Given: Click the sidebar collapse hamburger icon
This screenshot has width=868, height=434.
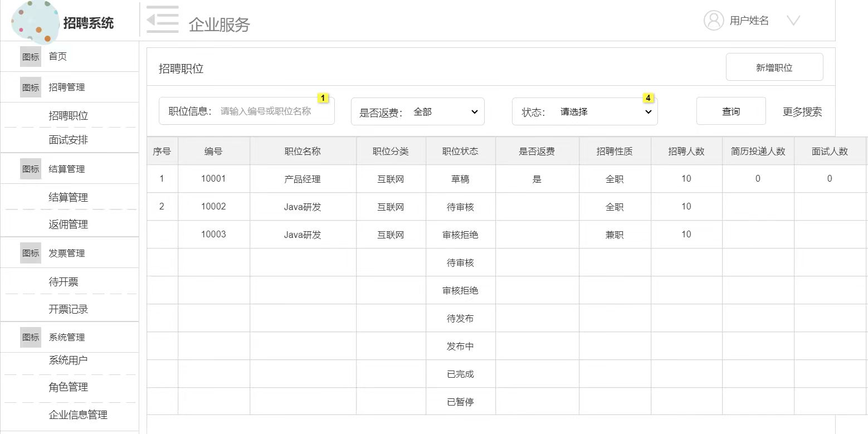Looking at the screenshot, I should [x=163, y=19].
